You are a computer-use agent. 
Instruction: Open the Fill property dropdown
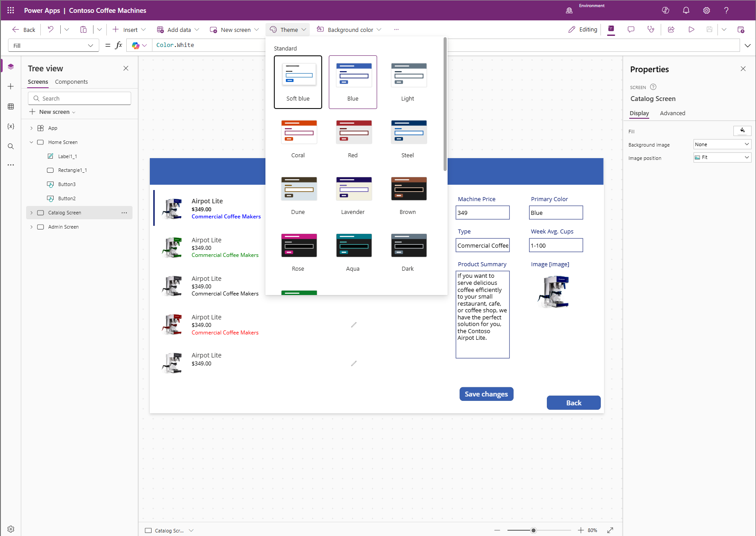[53, 45]
